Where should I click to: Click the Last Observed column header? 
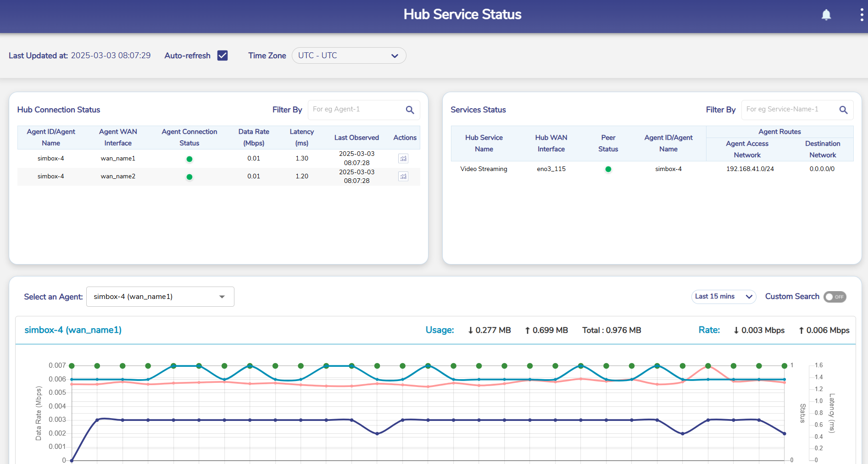[356, 138]
